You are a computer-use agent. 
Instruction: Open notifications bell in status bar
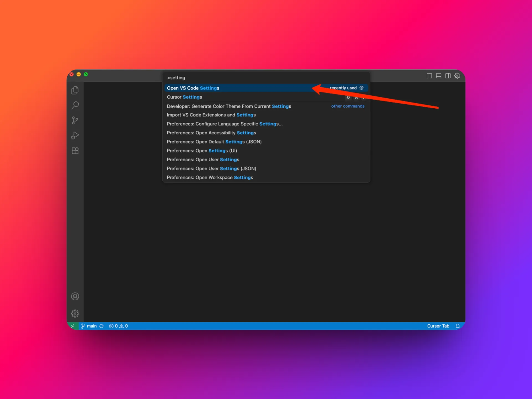[x=457, y=326]
